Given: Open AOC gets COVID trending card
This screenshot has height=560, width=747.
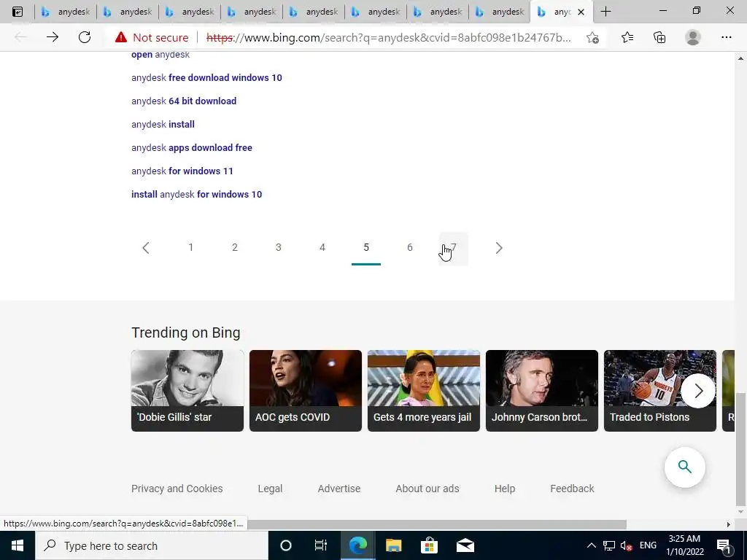Looking at the screenshot, I should coord(306,391).
